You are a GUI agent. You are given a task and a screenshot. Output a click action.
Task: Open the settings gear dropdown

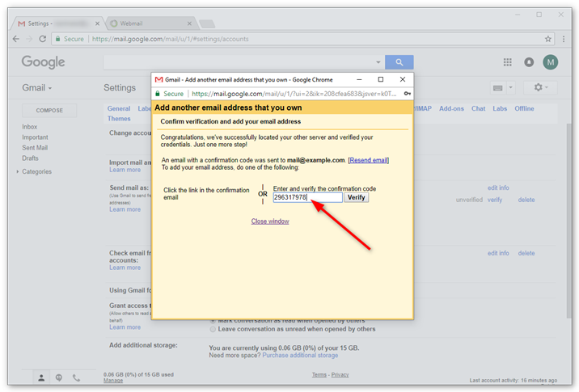coord(539,87)
